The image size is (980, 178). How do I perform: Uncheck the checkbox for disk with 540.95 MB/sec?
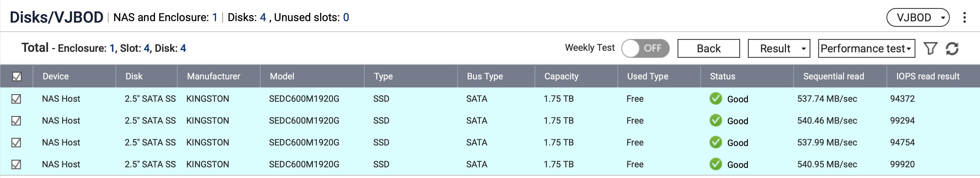click(x=16, y=165)
